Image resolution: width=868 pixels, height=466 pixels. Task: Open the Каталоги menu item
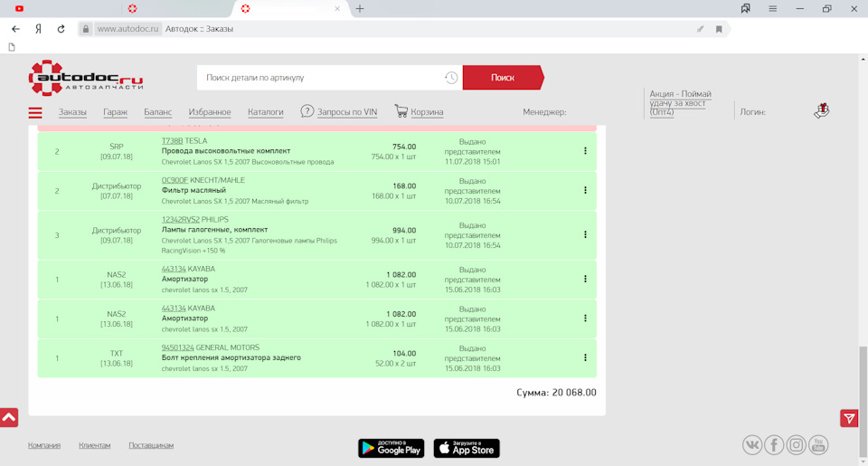click(266, 112)
